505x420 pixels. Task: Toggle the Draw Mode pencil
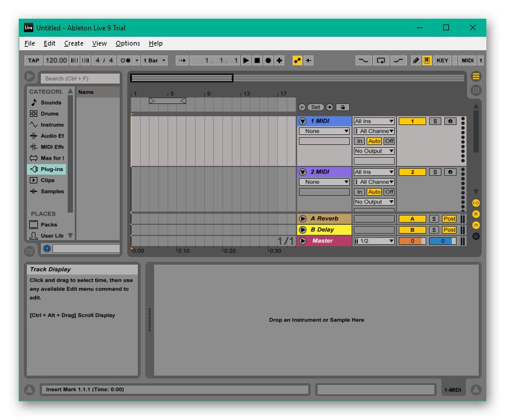click(416, 60)
